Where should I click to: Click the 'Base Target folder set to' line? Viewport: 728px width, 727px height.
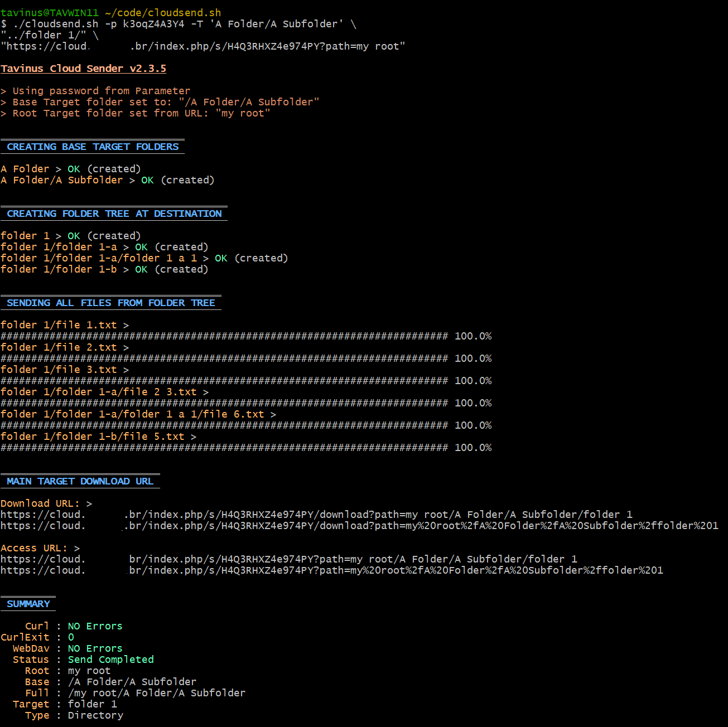[160, 102]
